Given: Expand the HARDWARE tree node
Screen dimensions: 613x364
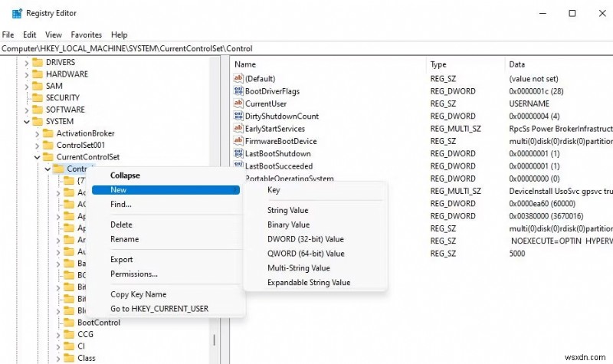Looking at the screenshot, I should [x=27, y=74].
